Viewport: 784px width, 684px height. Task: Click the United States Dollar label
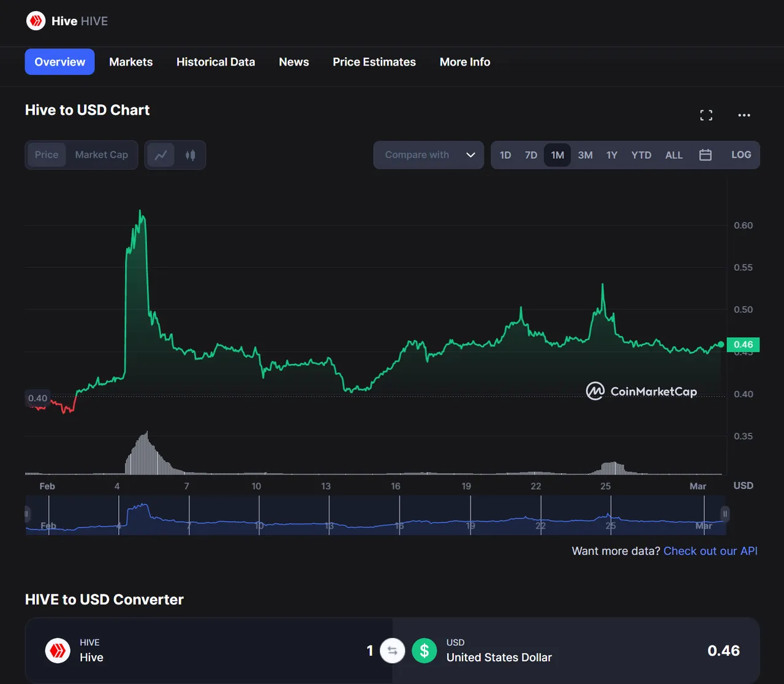pos(499,658)
